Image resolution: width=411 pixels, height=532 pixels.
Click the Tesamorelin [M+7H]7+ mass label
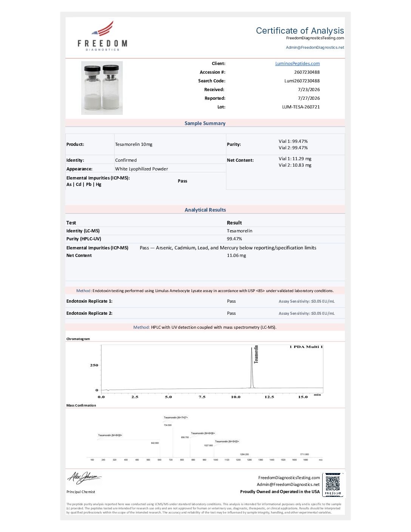(x=176, y=418)
